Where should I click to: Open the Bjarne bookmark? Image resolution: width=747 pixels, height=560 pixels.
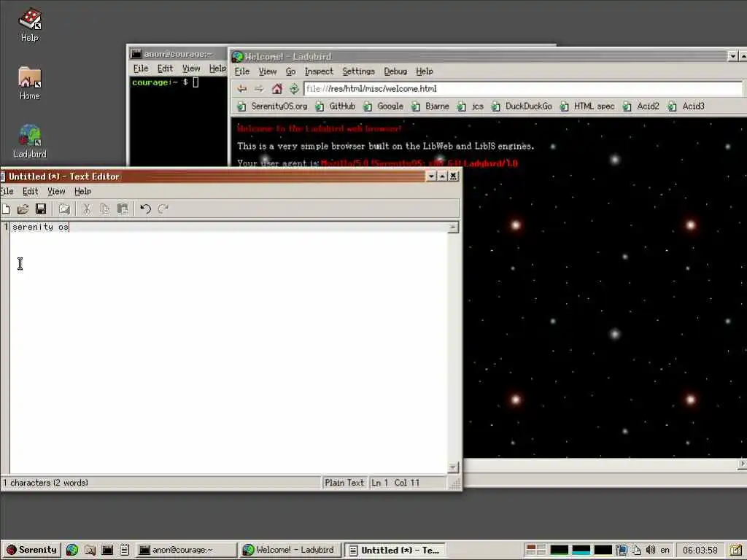(x=430, y=106)
